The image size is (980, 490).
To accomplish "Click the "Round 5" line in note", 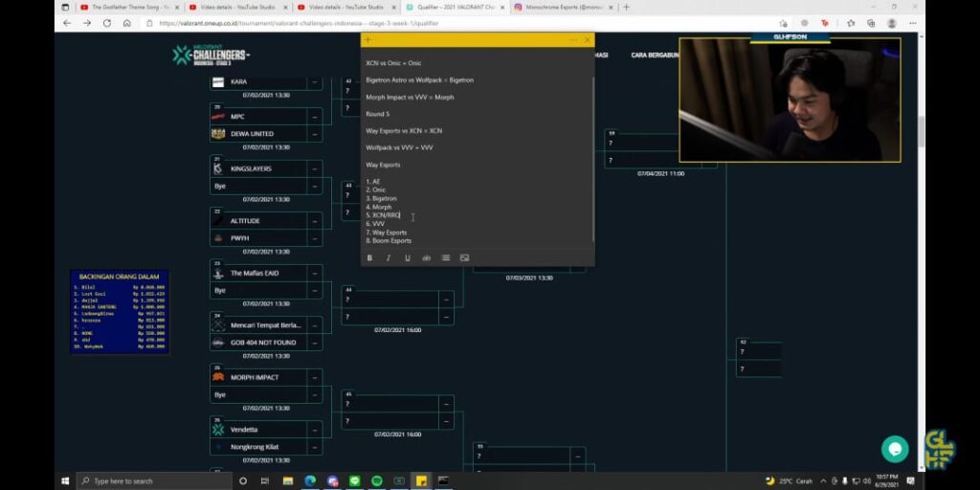I will point(377,114).
